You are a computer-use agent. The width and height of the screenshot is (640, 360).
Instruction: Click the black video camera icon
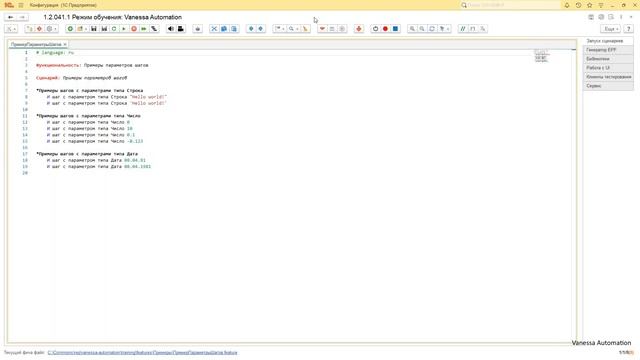pyautogui.click(x=180, y=29)
